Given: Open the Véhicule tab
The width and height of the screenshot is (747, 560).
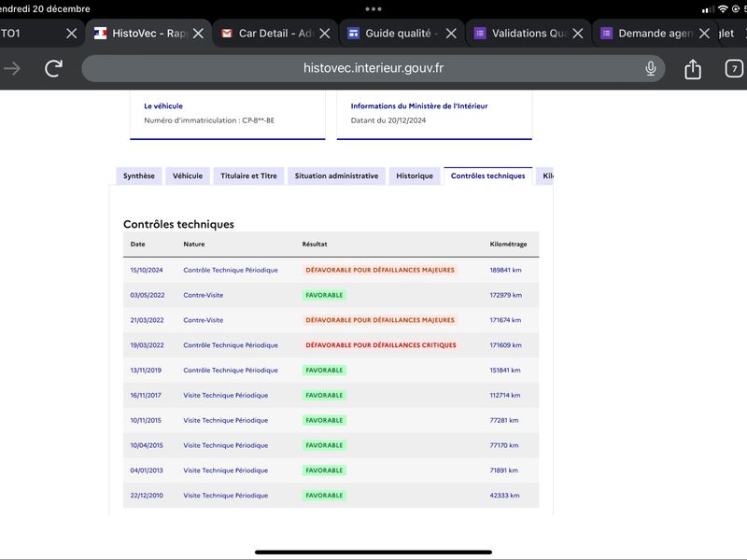Looking at the screenshot, I should (188, 175).
